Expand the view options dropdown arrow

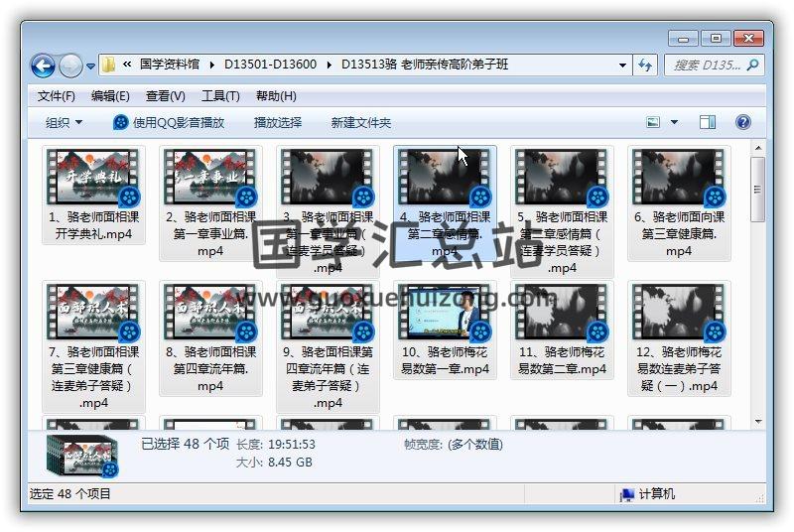(675, 122)
